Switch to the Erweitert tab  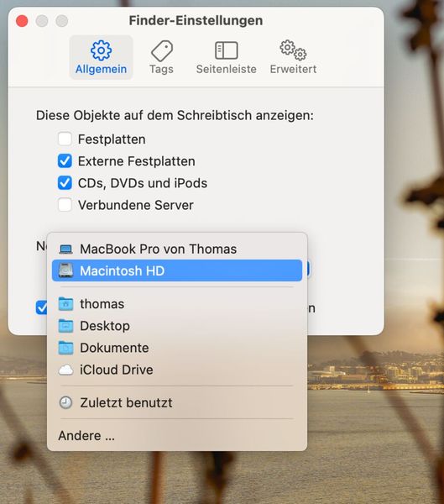point(293,57)
